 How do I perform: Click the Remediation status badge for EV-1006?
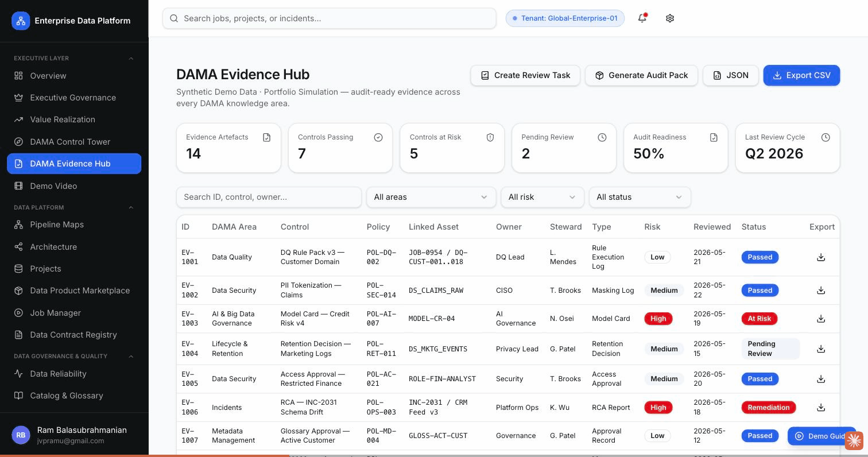768,408
